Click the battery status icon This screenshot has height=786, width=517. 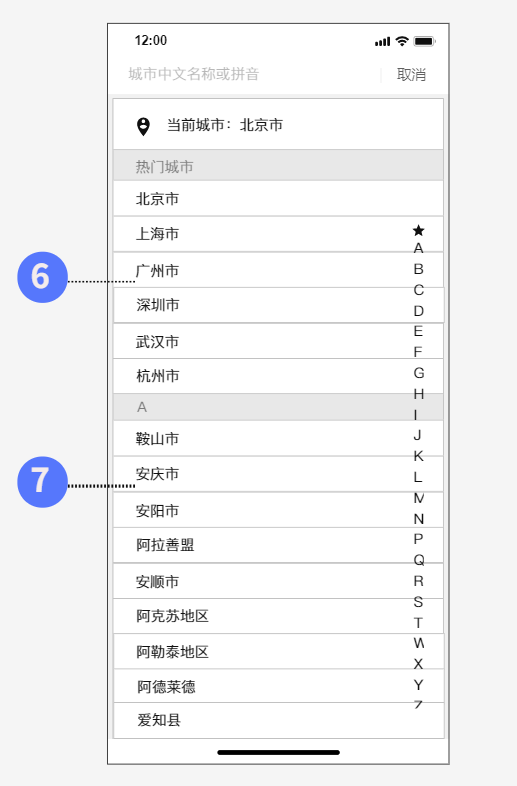coord(424,41)
